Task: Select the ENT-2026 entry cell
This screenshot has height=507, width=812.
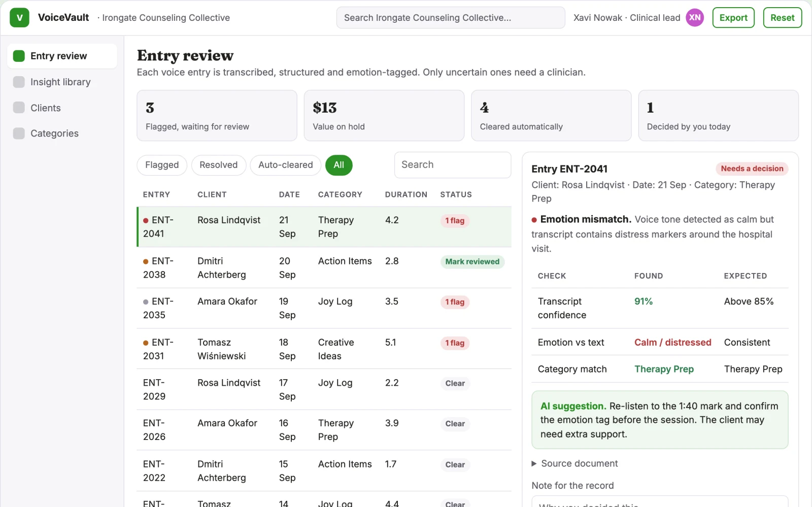Action: click(x=164, y=430)
